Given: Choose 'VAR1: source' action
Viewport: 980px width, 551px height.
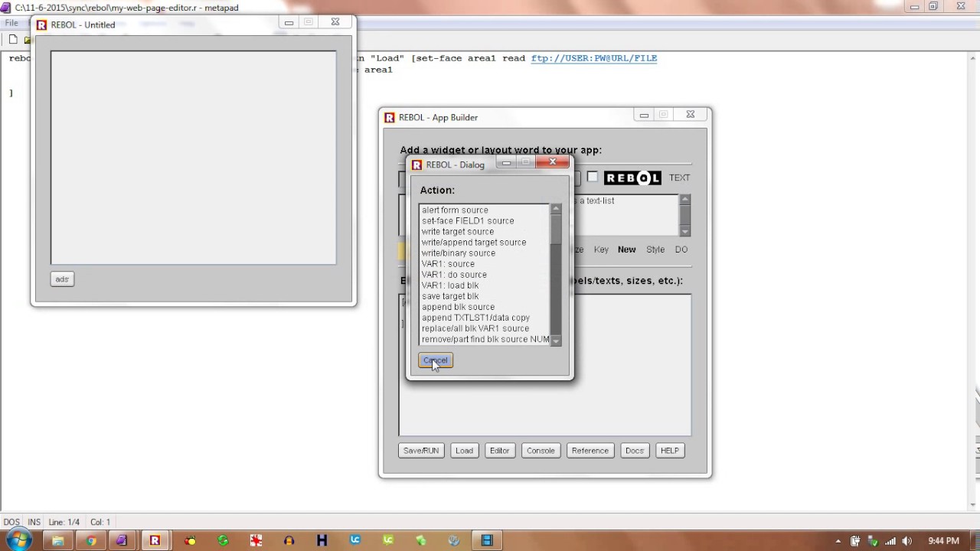Looking at the screenshot, I should tap(448, 263).
